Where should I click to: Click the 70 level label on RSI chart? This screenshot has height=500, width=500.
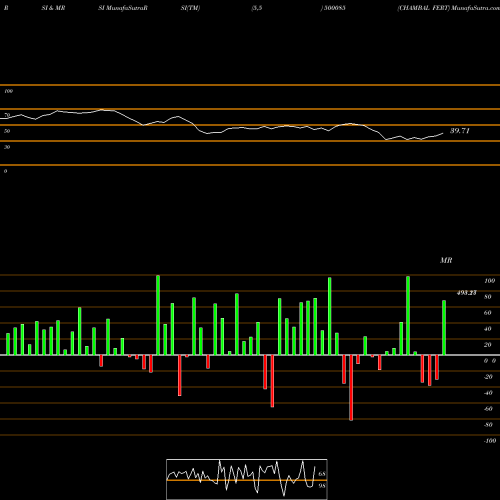[x=7, y=115]
